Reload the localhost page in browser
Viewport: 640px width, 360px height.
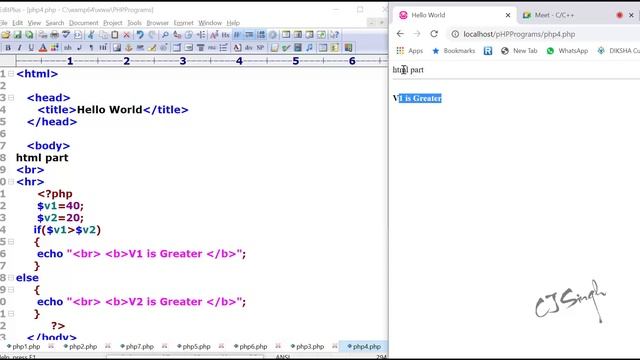pos(434,34)
